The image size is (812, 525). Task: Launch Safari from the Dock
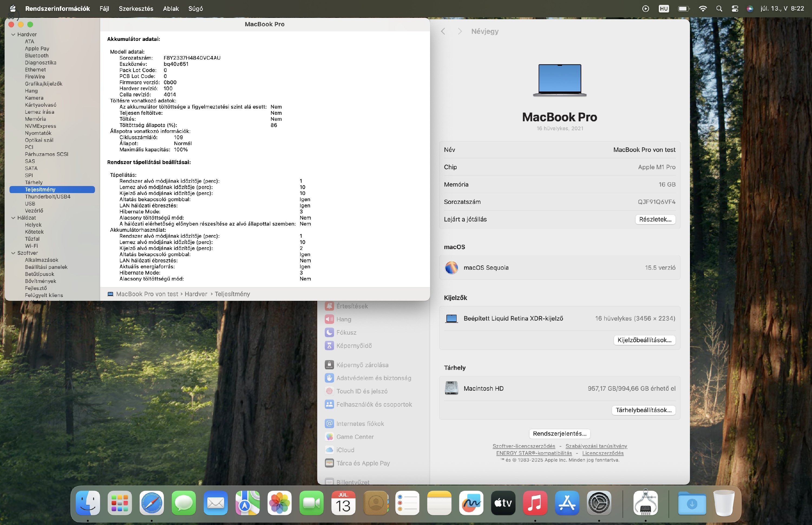[152, 503]
